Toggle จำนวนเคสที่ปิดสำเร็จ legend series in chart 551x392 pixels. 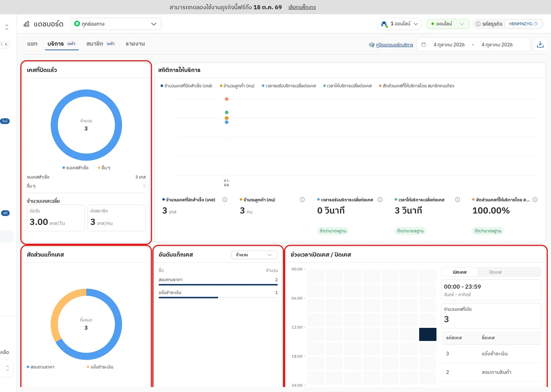tap(186, 86)
